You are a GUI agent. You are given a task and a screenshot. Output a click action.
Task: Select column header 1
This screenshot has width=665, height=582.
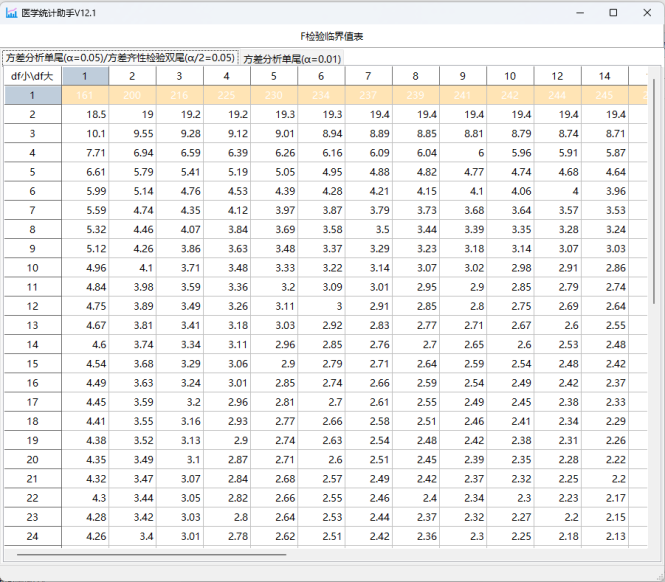click(x=85, y=76)
